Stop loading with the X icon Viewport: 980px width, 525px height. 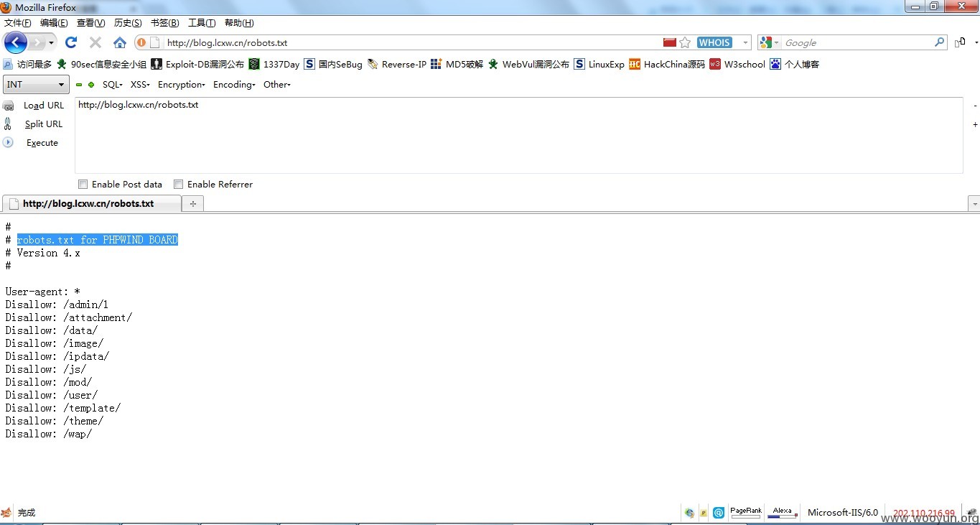point(95,42)
